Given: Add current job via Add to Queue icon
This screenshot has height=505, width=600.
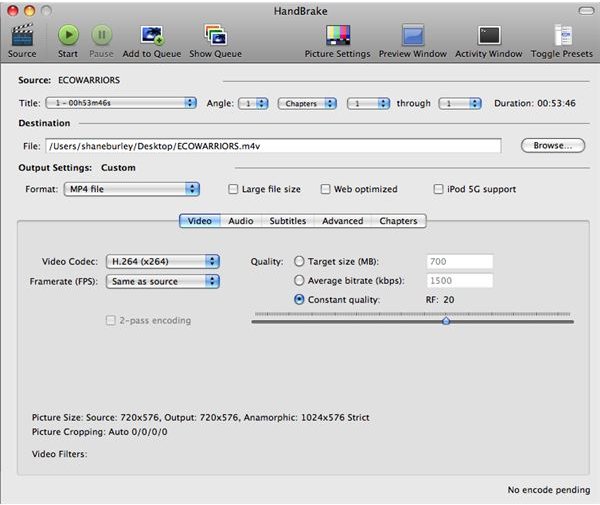Looking at the screenshot, I should pyautogui.click(x=152, y=35).
